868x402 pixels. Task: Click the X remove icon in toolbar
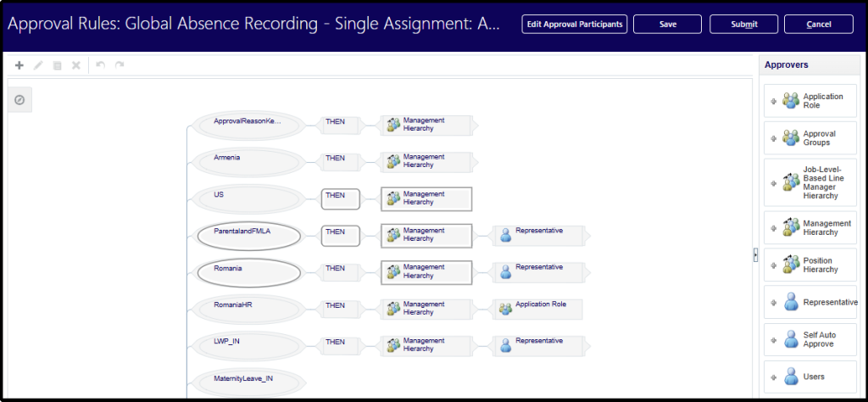tap(75, 65)
